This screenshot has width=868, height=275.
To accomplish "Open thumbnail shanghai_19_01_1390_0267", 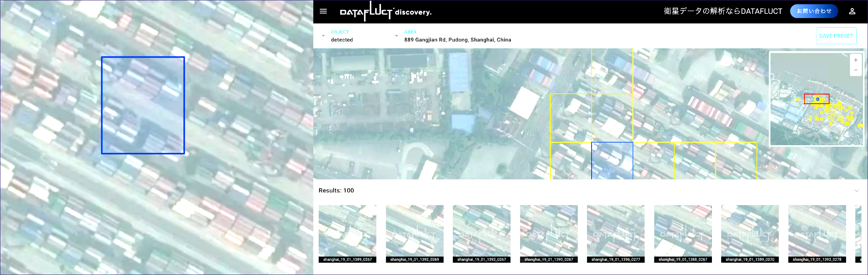I will tap(549, 234).
